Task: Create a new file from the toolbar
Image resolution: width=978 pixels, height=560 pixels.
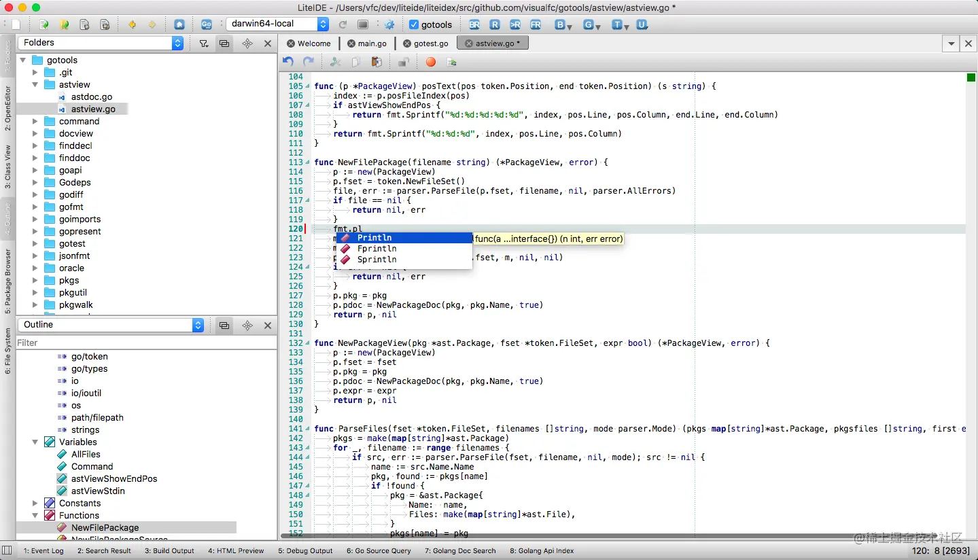Action: point(16,24)
